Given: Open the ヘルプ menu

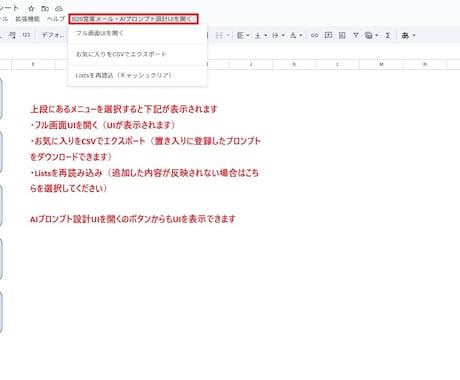Looking at the screenshot, I should pos(56,19).
